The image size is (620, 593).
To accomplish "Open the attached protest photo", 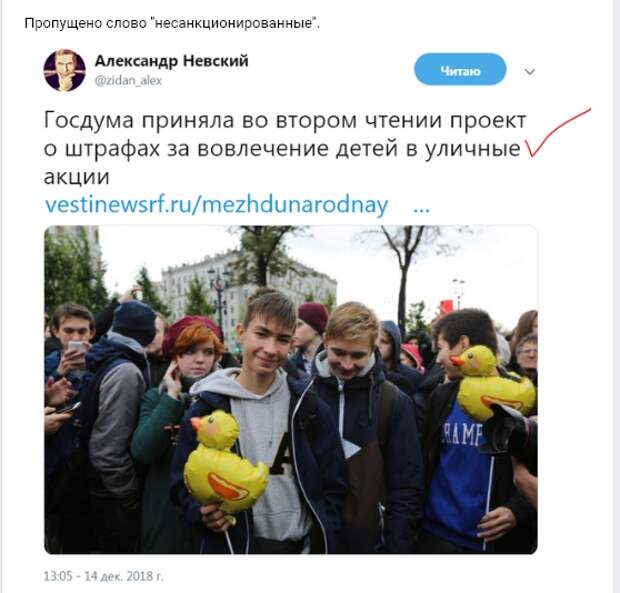I will (x=291, y=389).
